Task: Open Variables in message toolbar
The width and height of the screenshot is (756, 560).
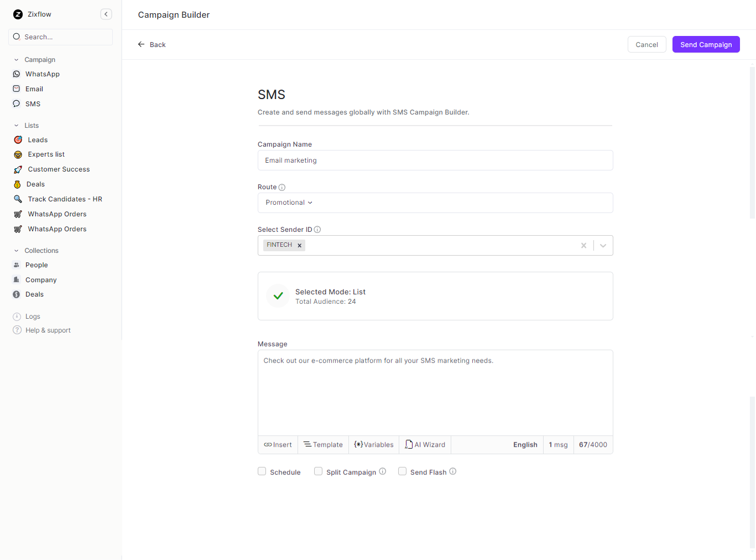Action: coord(374,445)
